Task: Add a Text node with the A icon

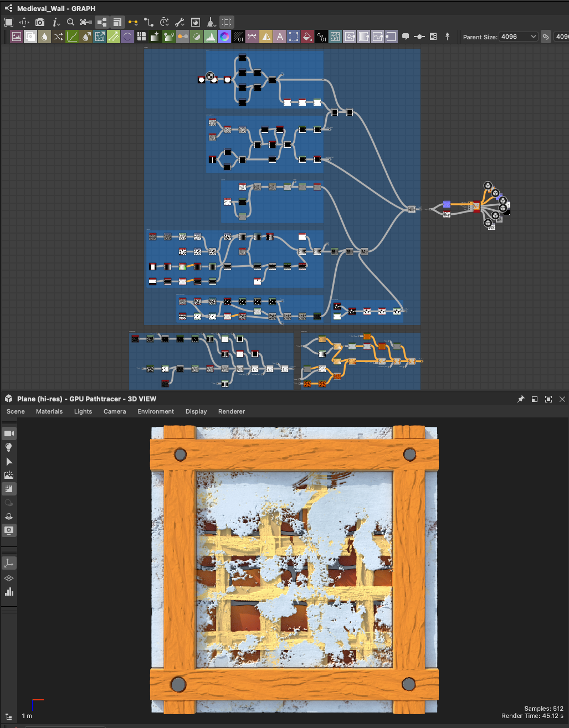Action: pyautogui.click(x=280, y=37)
